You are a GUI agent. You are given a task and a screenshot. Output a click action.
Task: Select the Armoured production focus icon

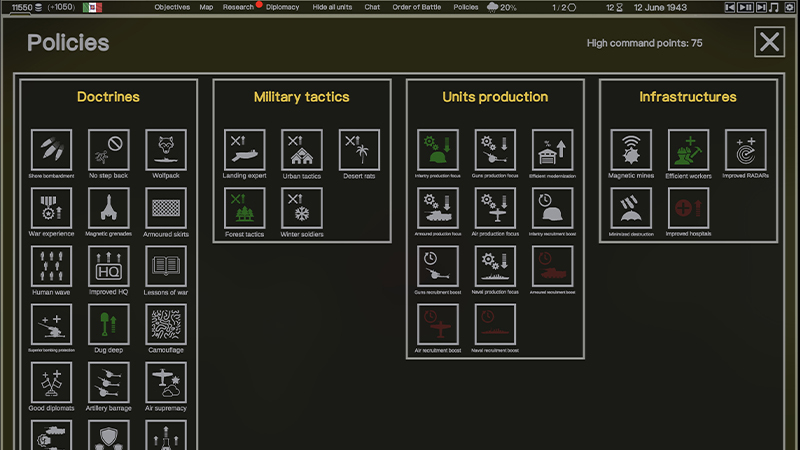(438, 208)
